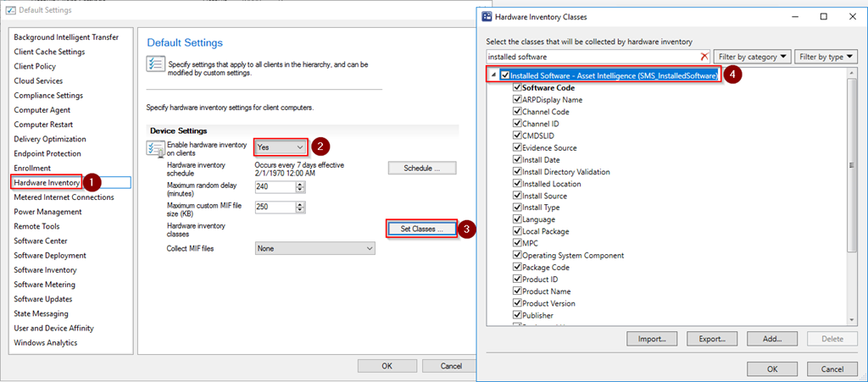Expand the Filter by type dropdown
The height and width of the screenshot is (382, 868).
pyautogui.click(x=826, y=57)
